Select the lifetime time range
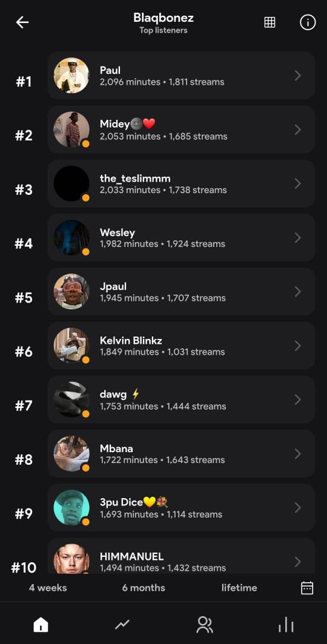 [239, 588]
